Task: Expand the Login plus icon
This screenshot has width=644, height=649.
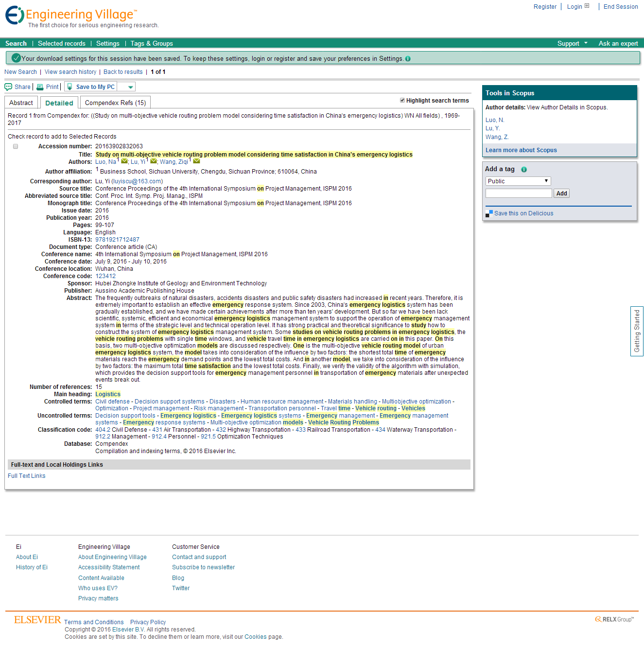Action: 587,6
